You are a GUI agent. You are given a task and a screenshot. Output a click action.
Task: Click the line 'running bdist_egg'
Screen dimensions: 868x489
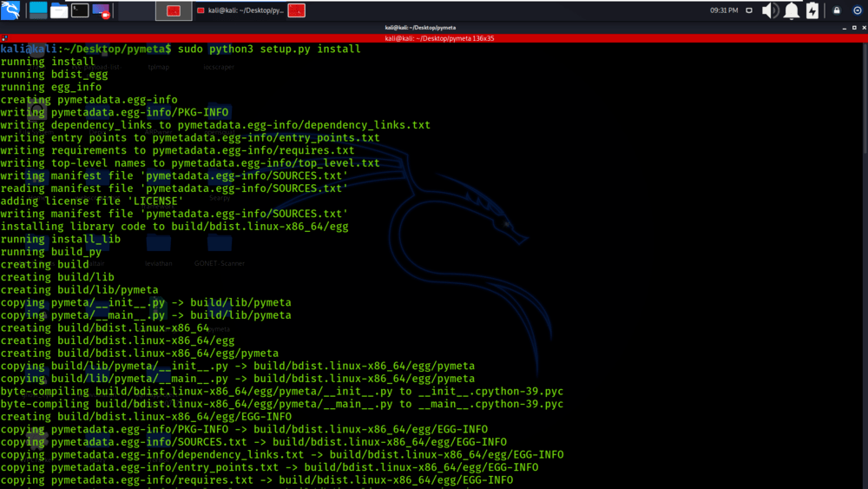tap(54, 75)
